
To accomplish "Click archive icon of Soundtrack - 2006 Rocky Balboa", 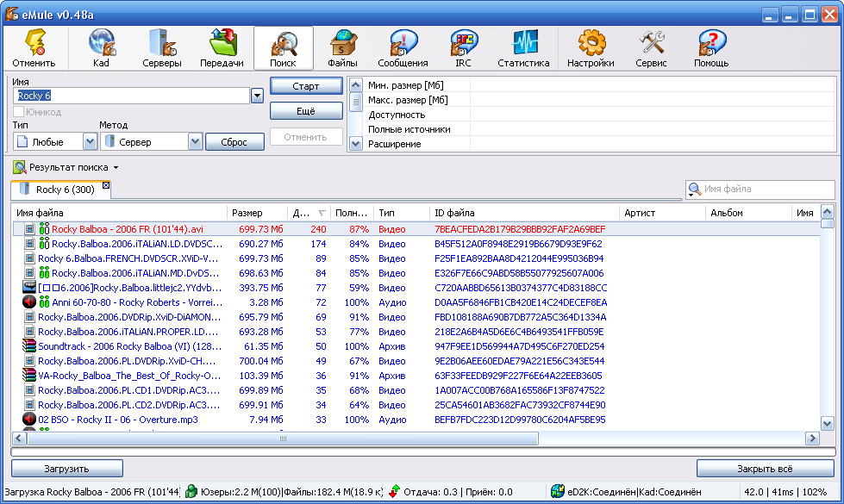I will pos(29,345).
